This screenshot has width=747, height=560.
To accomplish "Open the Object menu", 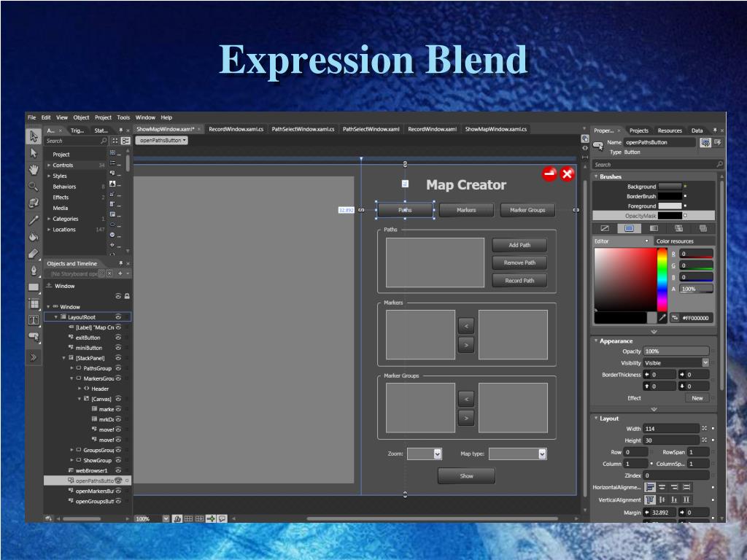I will (x=81, y=117).
